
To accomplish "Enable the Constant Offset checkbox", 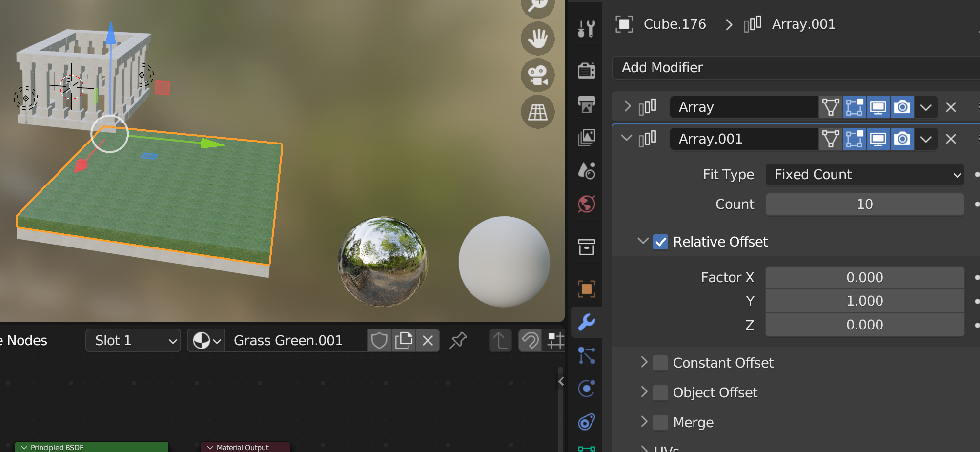I will coord(661,363).
